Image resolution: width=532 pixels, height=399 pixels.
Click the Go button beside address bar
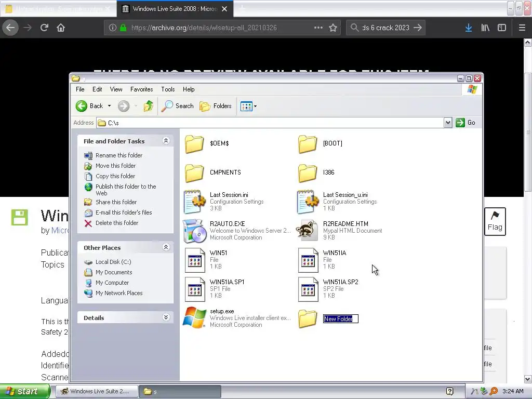click(465, 123)
